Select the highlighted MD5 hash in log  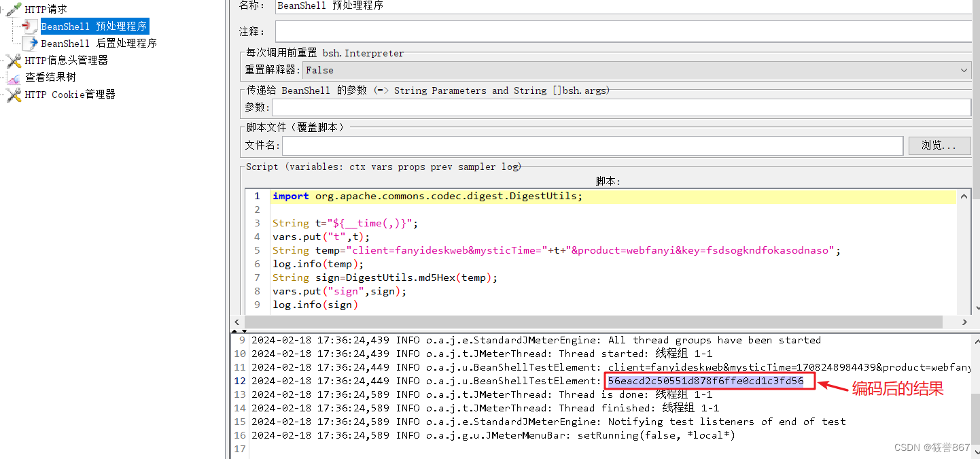708,381
